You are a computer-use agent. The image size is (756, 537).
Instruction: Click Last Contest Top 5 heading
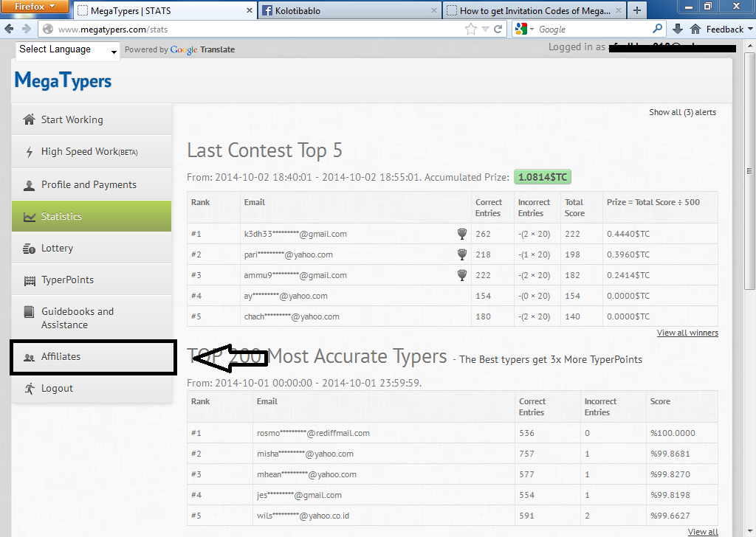click(264, 150)
